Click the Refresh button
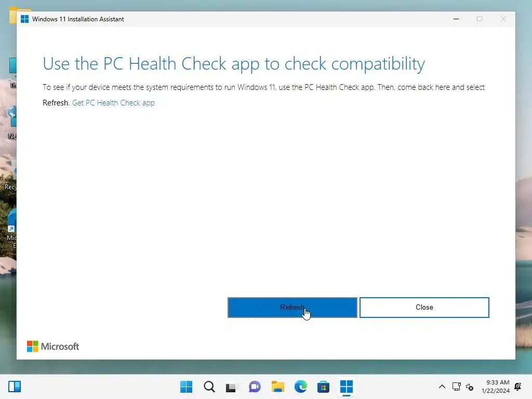 pyautogui.click(x=292, y=308)
